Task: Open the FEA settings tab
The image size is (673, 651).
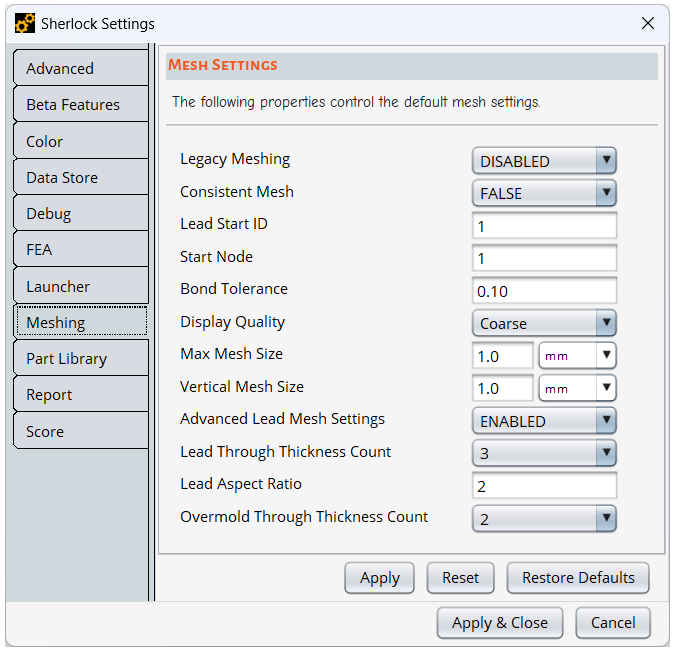Action: [81, 249]
